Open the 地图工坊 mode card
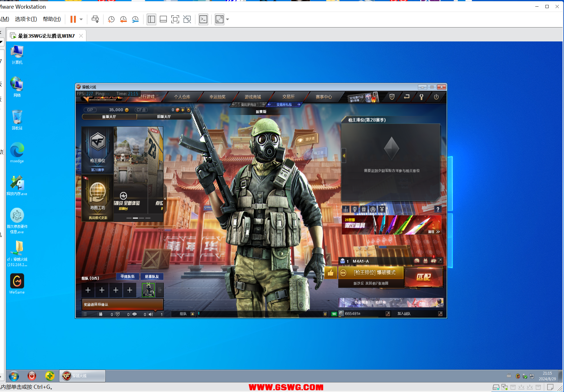Screen dimensions: 564x392 (98, 198)
